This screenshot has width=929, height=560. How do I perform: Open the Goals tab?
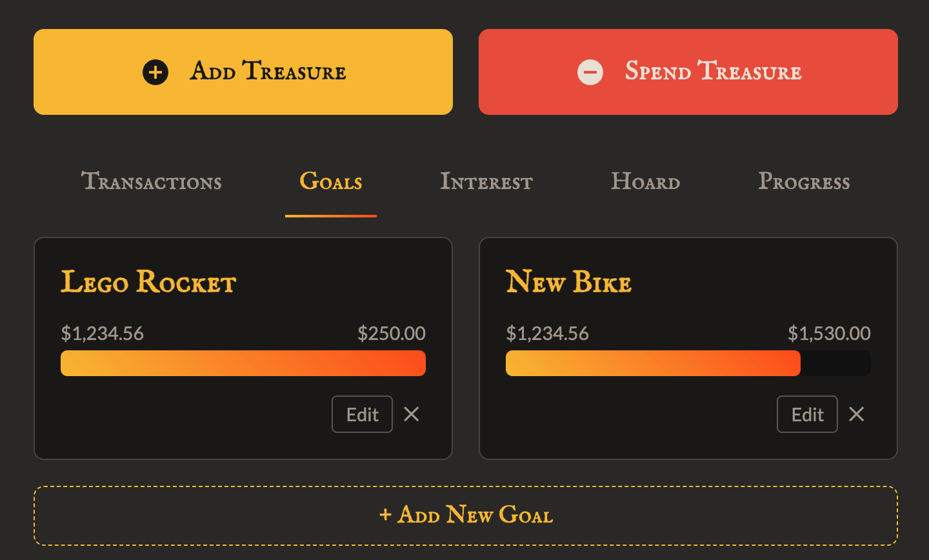tap(330, 182)
